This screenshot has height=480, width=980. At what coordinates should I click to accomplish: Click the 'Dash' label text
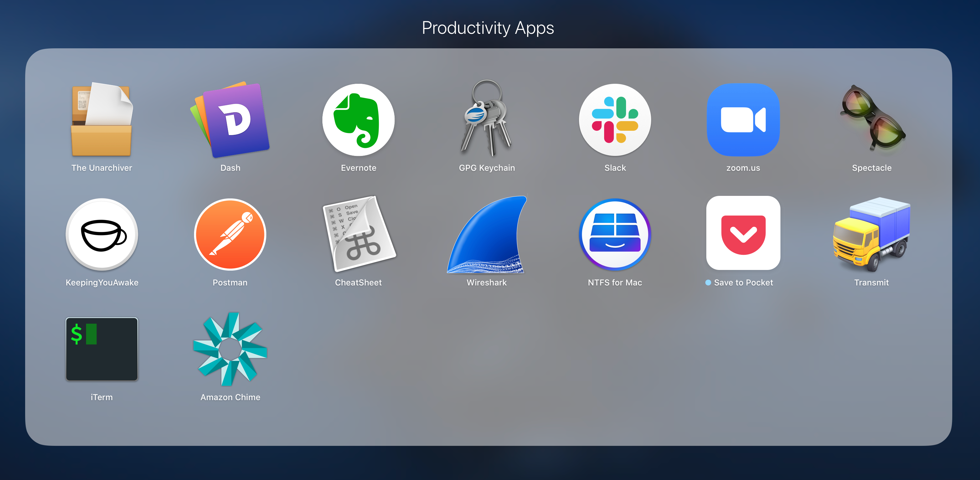click(230, 168)
